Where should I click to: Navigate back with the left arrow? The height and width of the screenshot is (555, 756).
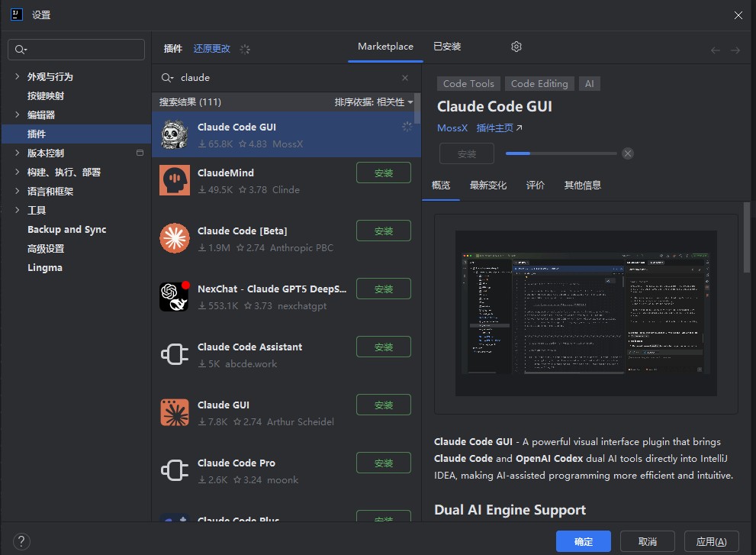pos(715,50)
